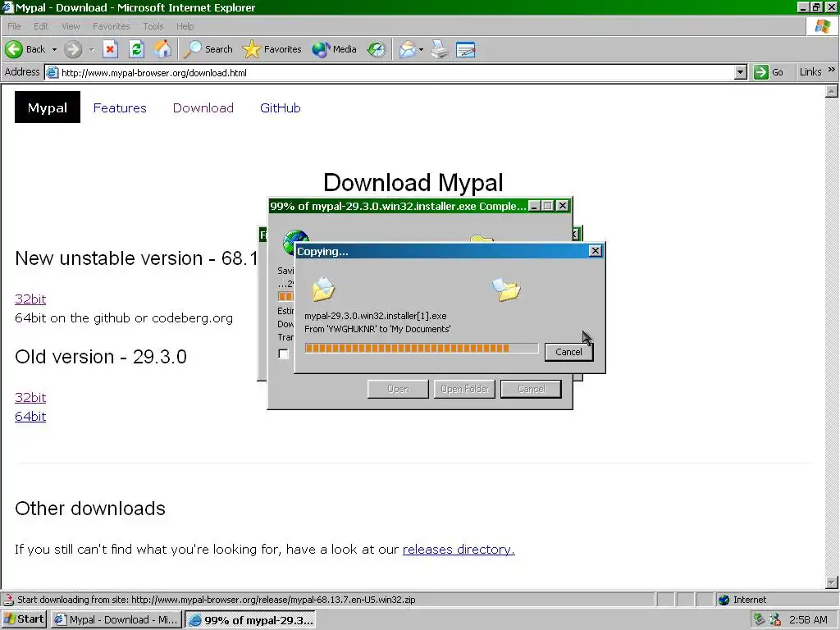
Task: Click the vertical scrollbar down arrow
Action: (832, 582)
